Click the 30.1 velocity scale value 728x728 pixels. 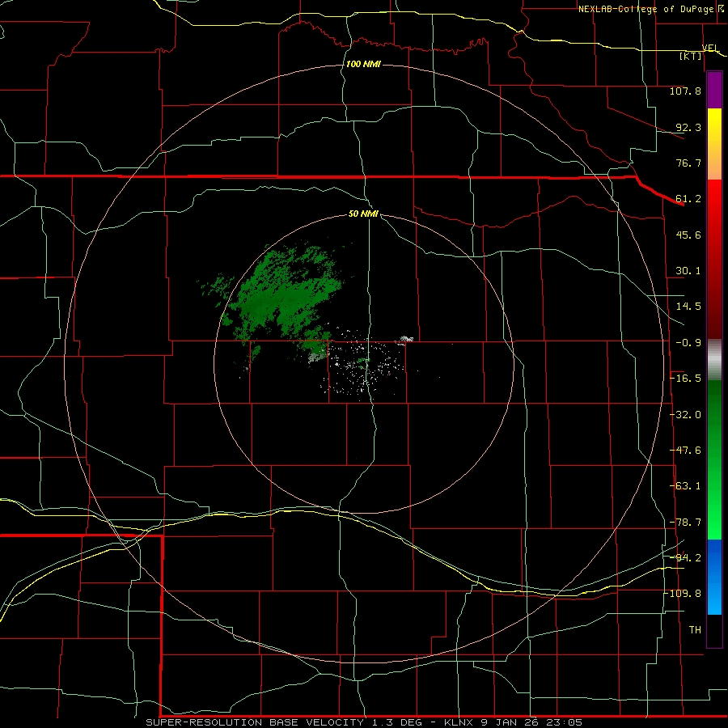point(688,271)
